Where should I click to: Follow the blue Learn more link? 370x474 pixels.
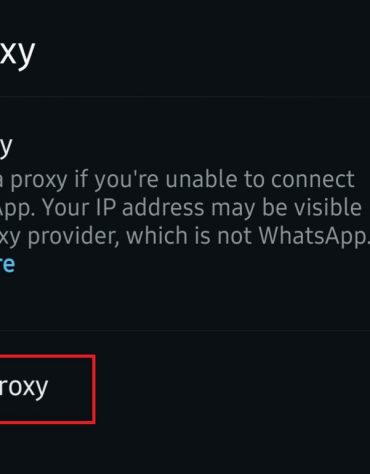7,264
